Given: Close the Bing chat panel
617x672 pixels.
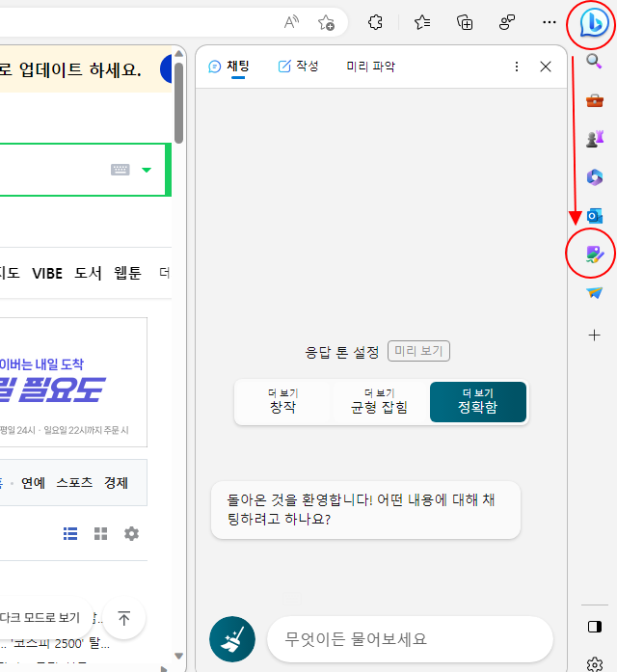Looking at the screenshot, I should [546, 67].
